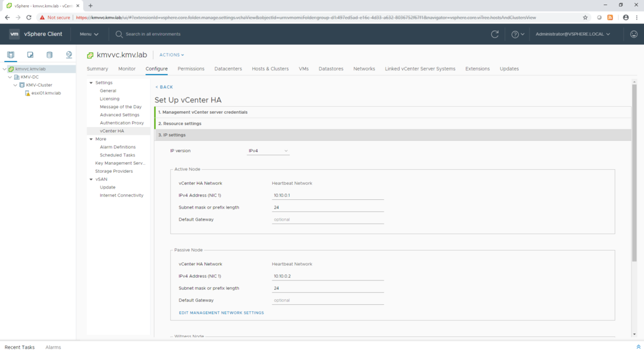
Task: Click vCenter icon beside kmvvc.kmv.lab title
Action: pos(91,55)
